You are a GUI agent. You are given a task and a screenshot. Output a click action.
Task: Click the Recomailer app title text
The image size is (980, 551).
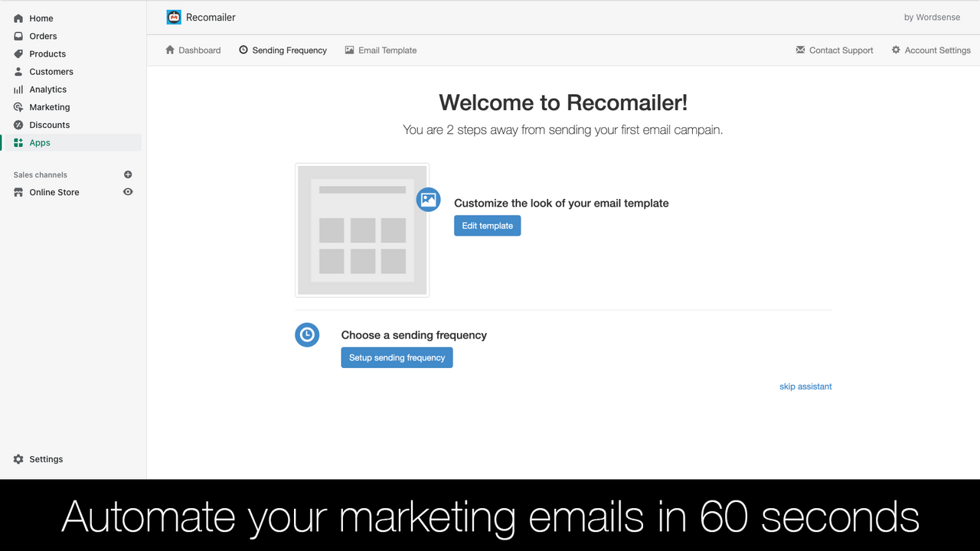click(211, 17)
